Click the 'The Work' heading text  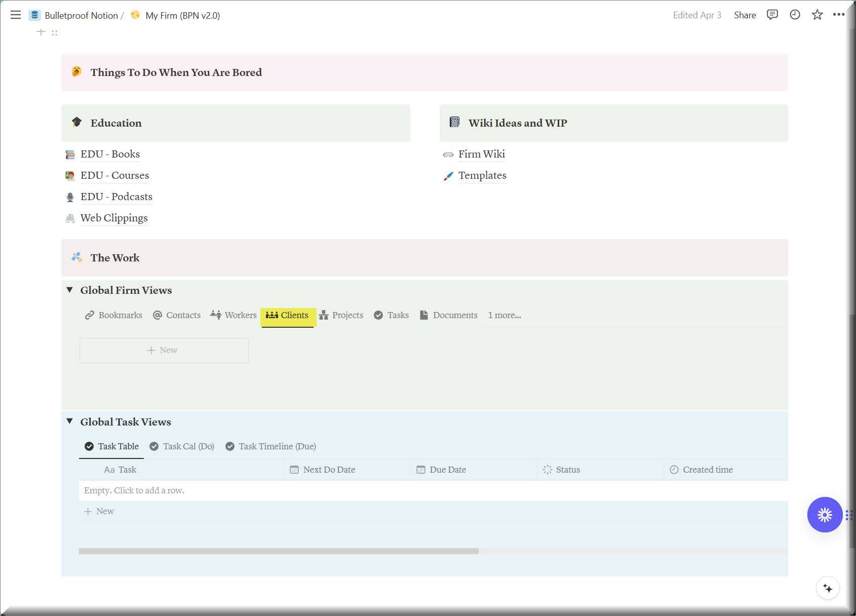(115, 258)
